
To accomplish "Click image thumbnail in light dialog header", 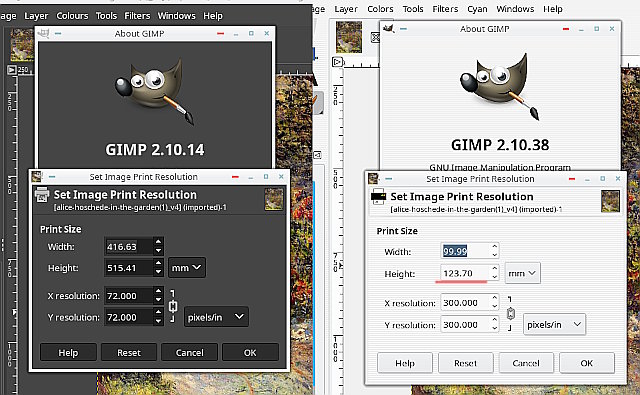I will (x=610, y=201).
